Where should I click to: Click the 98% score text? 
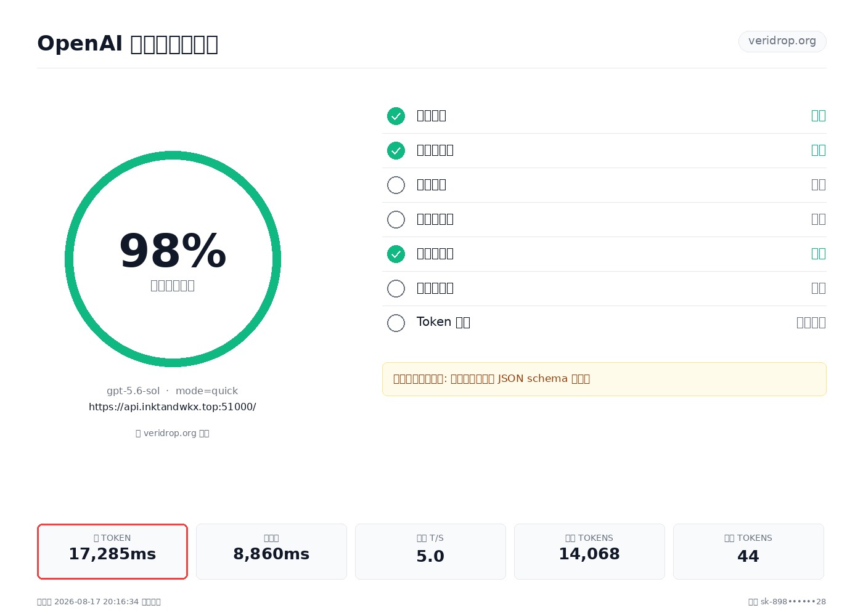pyautogui.click(x=173, y=251)
